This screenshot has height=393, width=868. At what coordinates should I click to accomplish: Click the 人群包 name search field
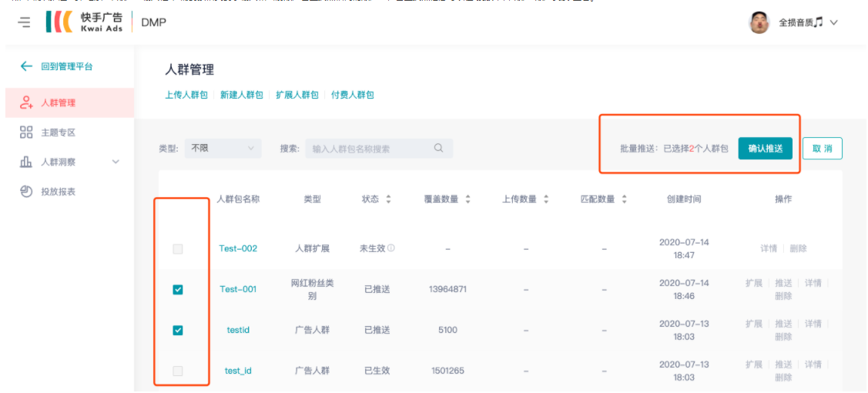(x=370, y=149)
